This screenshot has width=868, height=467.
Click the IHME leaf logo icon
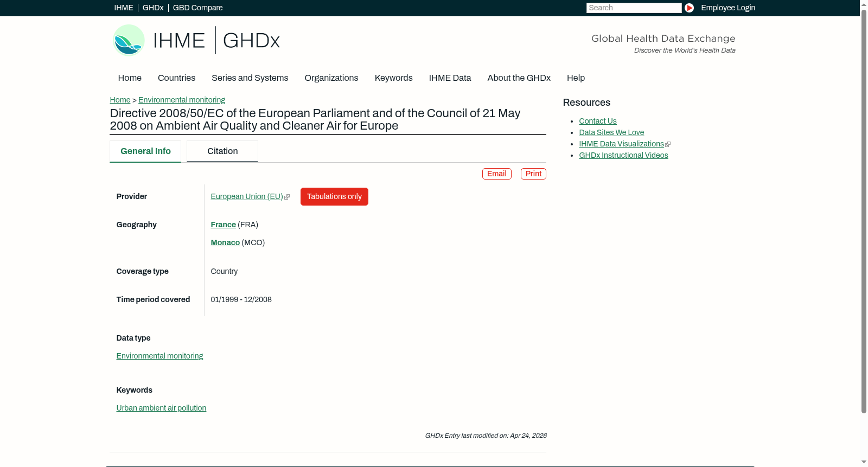pos(129,40)
